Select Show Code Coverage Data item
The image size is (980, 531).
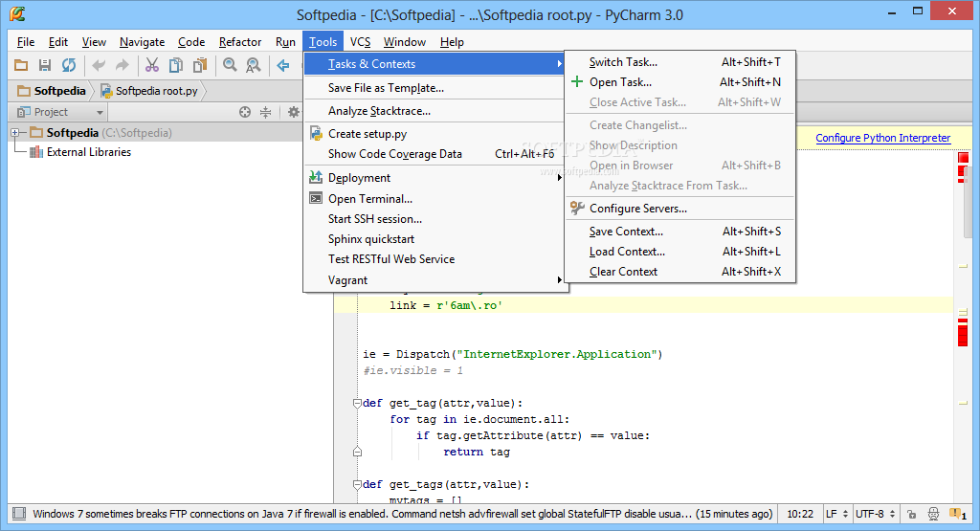(435, 154)
